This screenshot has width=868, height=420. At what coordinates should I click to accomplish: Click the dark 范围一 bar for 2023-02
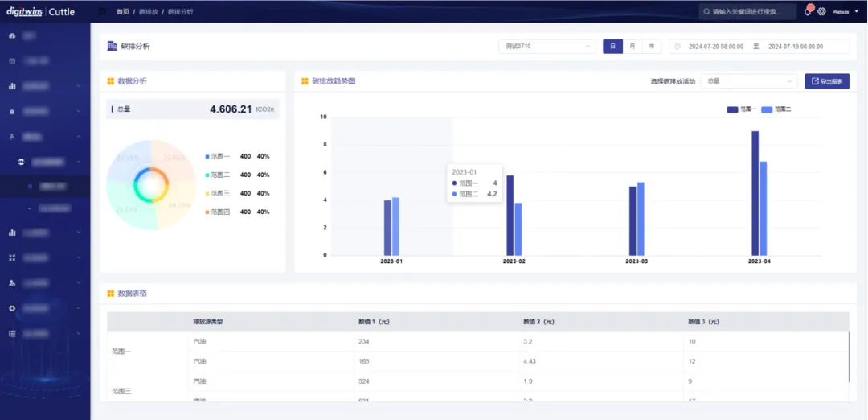pyautogui.click(x=510, y=215)
